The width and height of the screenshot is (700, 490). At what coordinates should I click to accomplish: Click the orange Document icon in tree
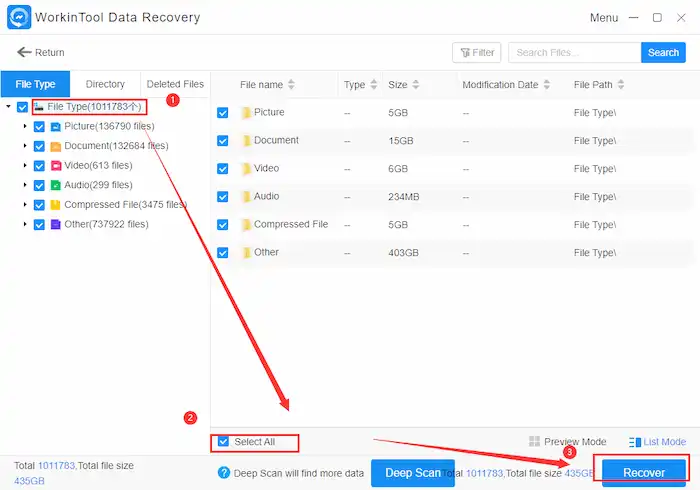coord(55,146)
